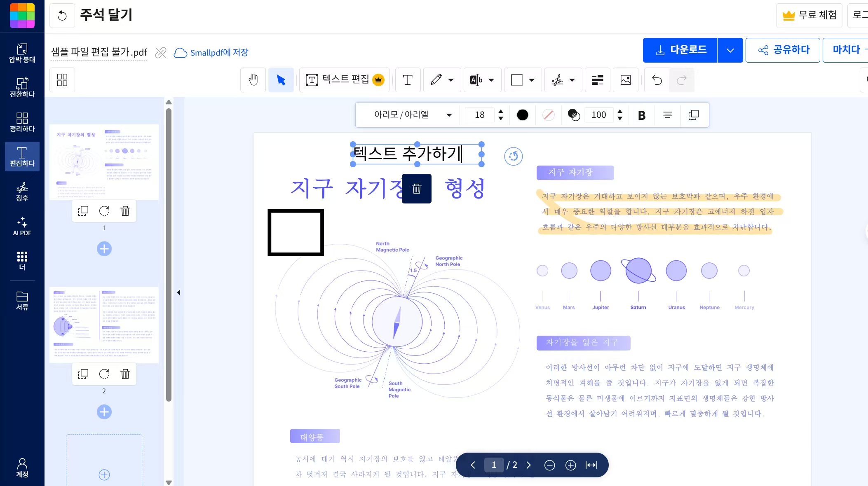Start the free trial
Image resolution: width=868 pixels, height=486 pixels.
[x=809, y=16]
